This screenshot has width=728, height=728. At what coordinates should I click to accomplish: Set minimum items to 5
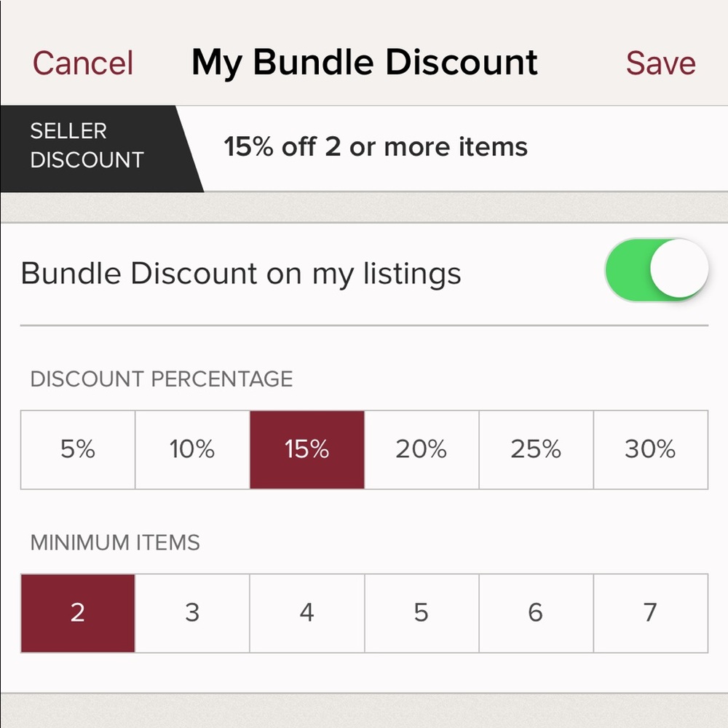coord(421,612)
